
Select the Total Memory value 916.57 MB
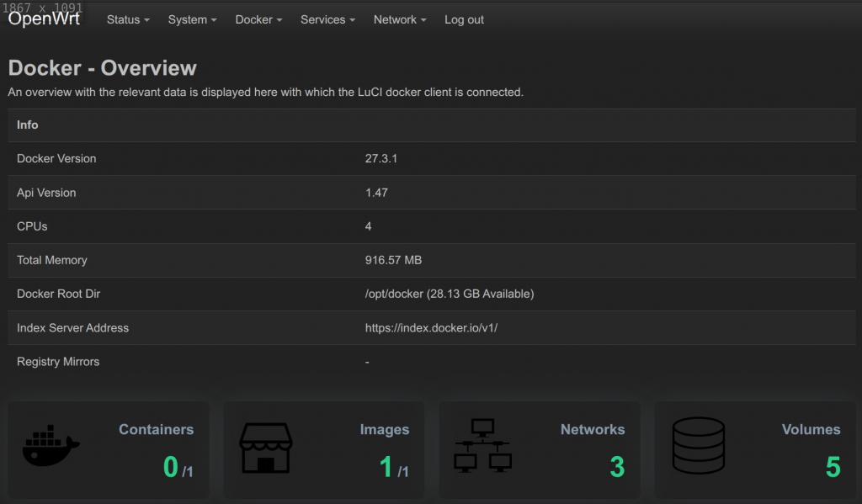click(393, 261)
